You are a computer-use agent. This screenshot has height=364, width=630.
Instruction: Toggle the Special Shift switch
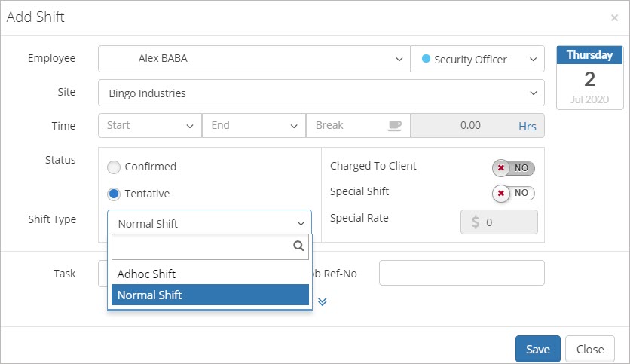pos(513,193)
